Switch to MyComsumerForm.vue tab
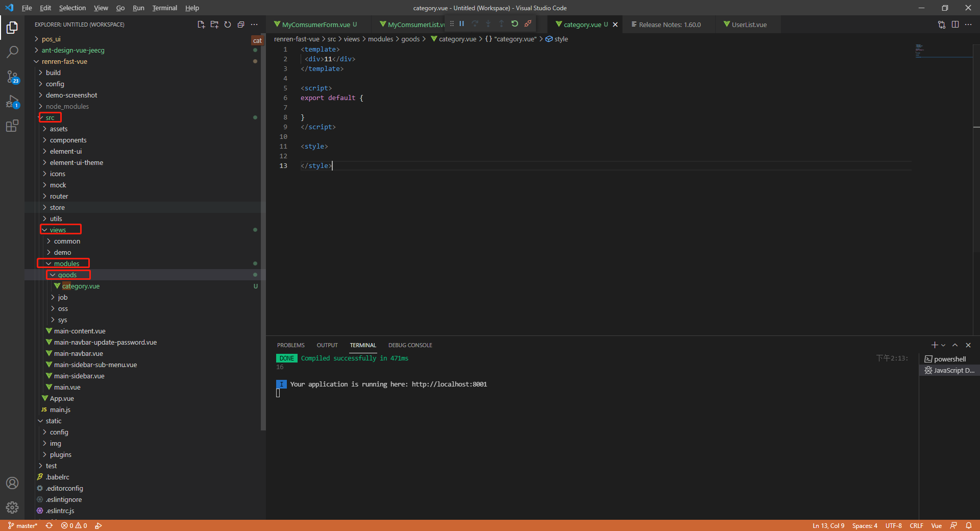This screenshot has height=531, width=980. tap(316, 25)
